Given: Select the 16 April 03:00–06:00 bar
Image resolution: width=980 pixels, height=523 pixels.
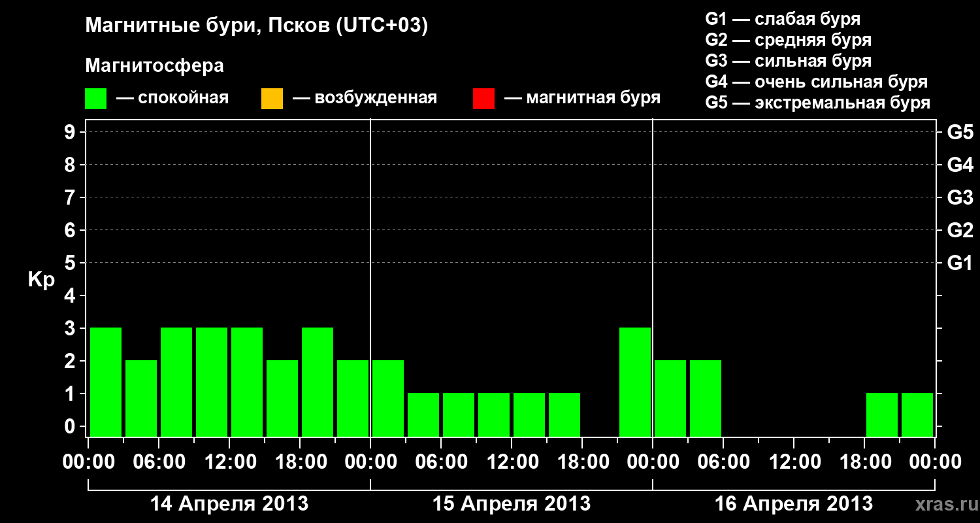Looking at the screenshot, I should pos(706,398).
